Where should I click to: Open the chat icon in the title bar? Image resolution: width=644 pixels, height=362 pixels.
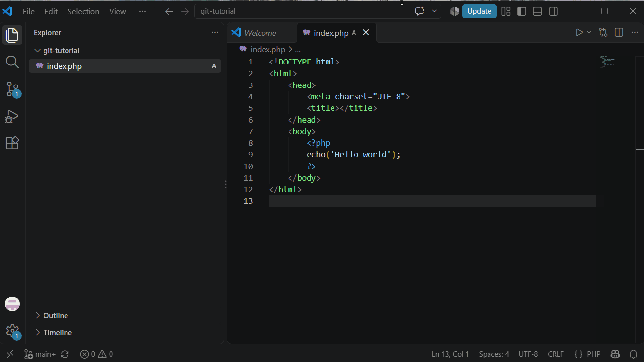pyautogui.click(x=420, y=11)
